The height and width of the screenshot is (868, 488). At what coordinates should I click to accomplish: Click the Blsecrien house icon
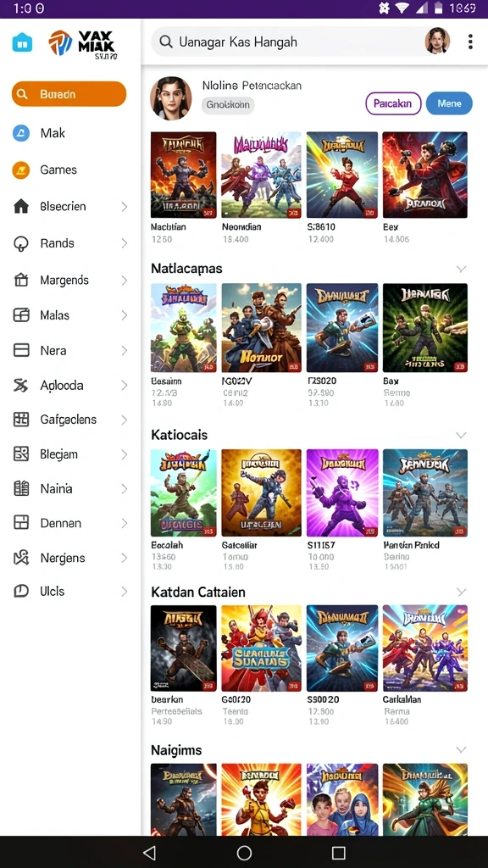[x=21, y=207]
